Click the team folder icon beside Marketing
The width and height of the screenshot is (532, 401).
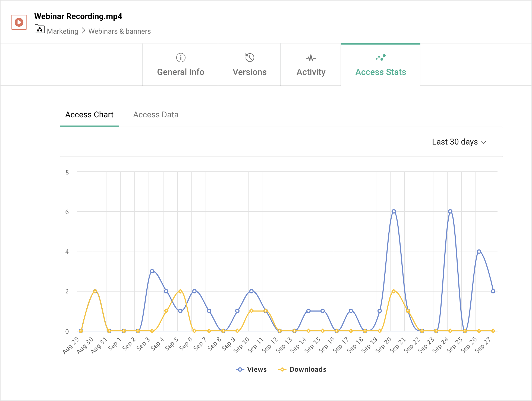click(39, 29)
